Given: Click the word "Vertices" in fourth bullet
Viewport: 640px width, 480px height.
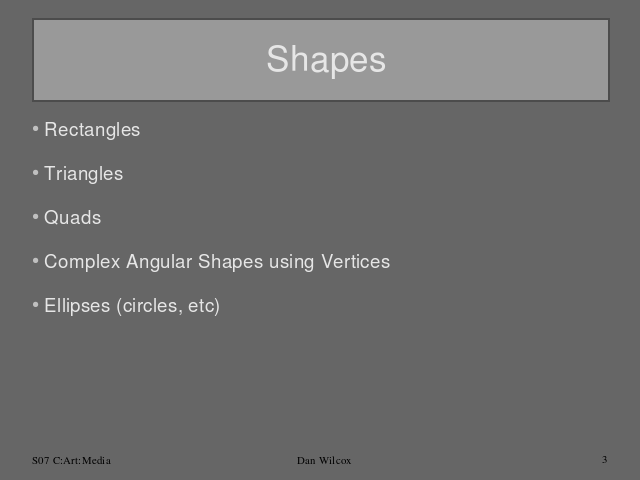Looking at the screenshot, I should coord(355,262).
